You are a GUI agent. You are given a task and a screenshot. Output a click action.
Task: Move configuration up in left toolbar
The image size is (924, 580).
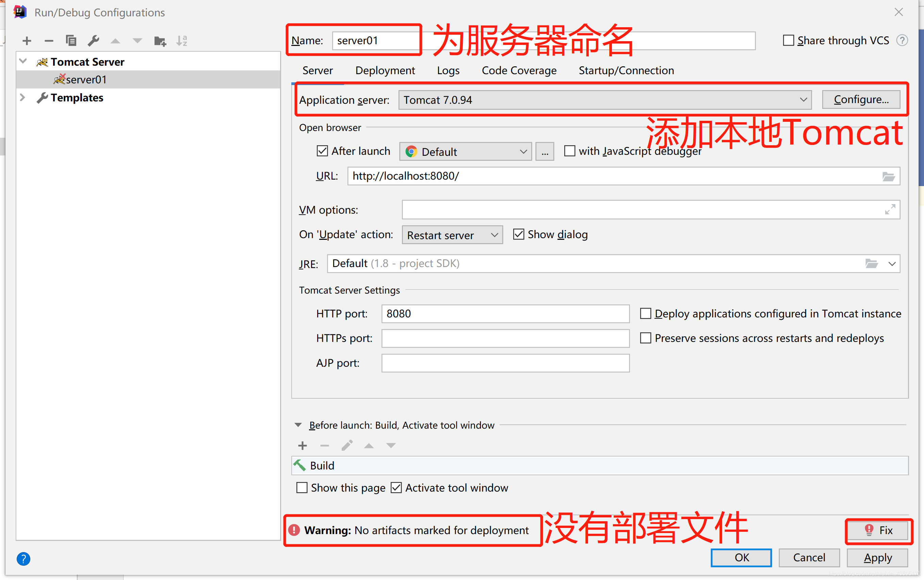click(x=115, y=41)
